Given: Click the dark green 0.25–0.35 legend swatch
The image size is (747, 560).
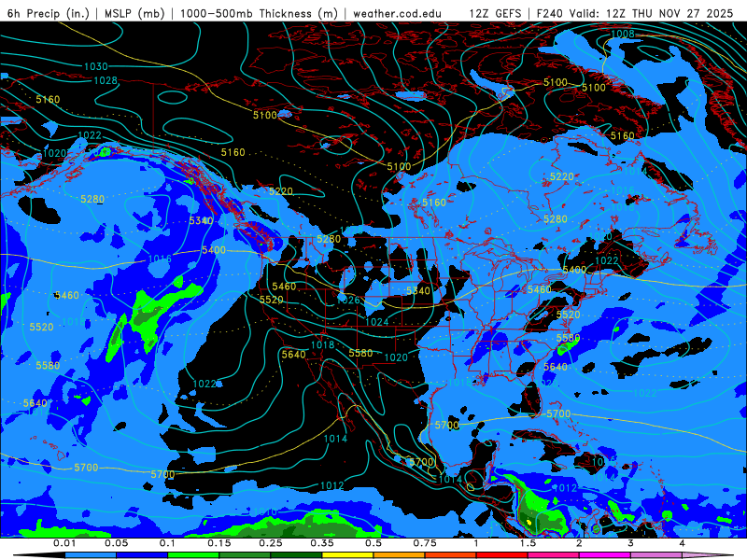Looking at the screenshot, I should tap(296, 555).
